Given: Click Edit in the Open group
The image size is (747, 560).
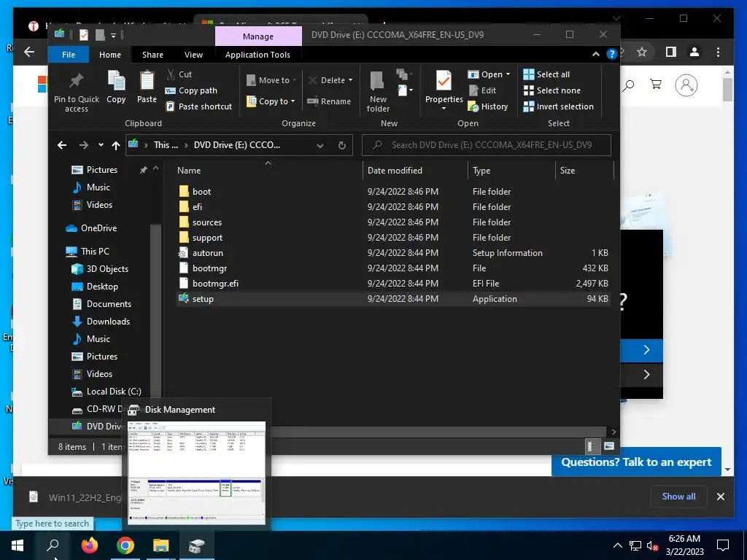Looking at the screenshot, I should [482, 90].
